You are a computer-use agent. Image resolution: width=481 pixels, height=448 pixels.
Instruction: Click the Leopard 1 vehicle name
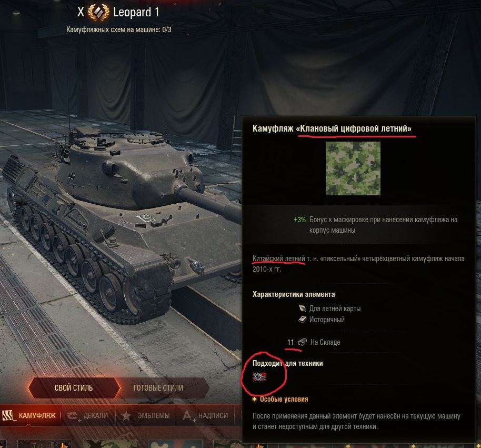click(x=136, y=12)
